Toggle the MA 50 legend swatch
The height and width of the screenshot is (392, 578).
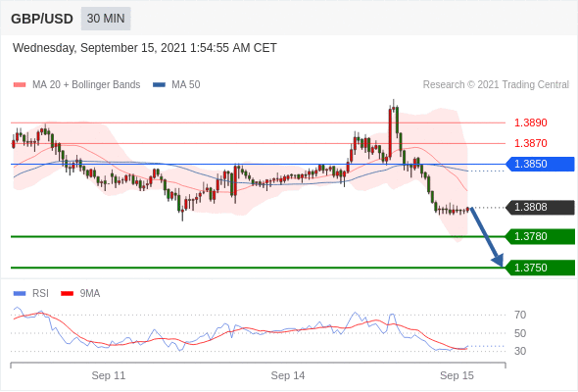[159, 85]
